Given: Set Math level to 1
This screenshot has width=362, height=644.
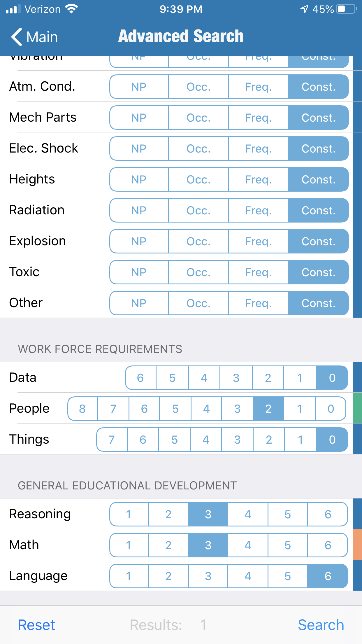Looking at the screenshot, I should point(129,545).
